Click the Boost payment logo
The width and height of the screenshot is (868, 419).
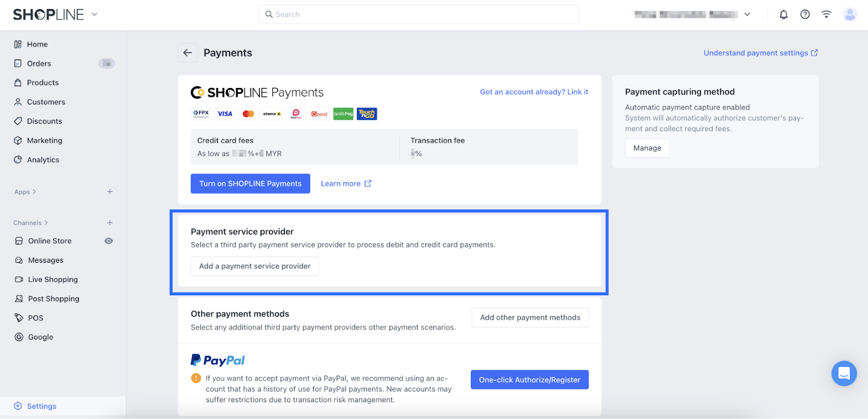[x=320, y=114]
